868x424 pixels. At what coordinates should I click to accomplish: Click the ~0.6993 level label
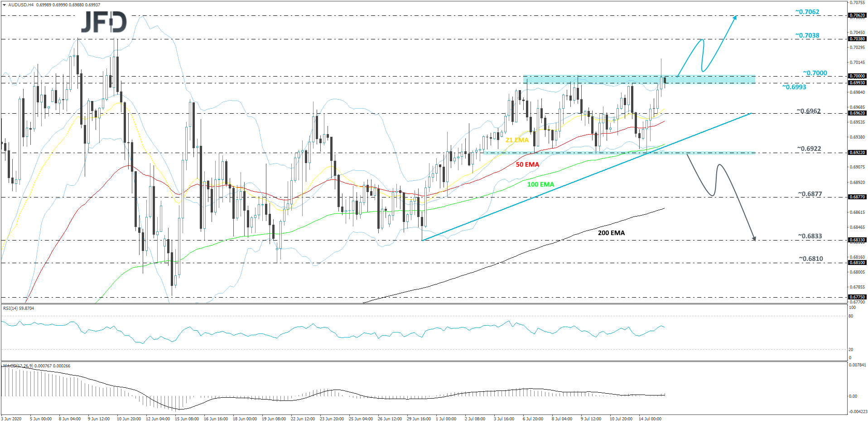point(794,87)
